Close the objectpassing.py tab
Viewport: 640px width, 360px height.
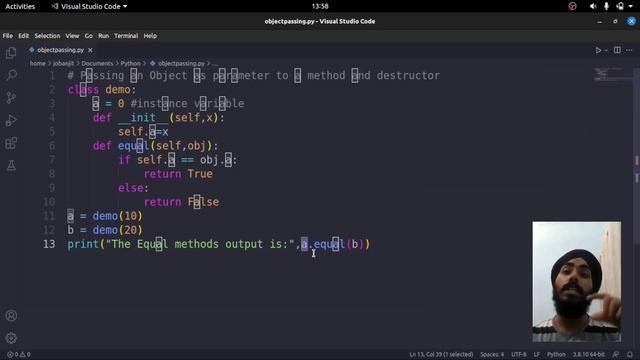click(90, 50)
